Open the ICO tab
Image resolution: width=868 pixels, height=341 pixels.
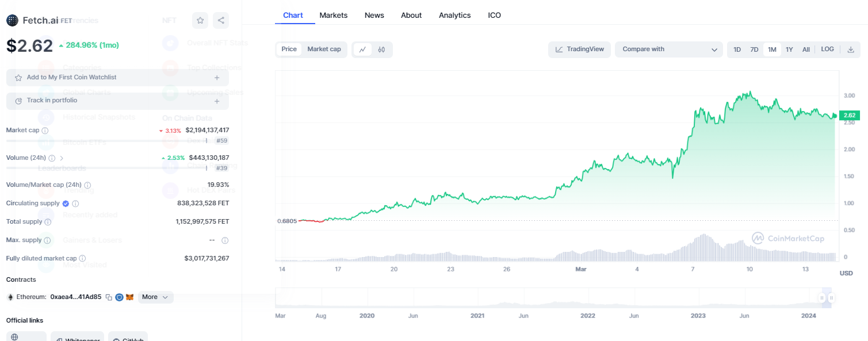pos(495,16)
